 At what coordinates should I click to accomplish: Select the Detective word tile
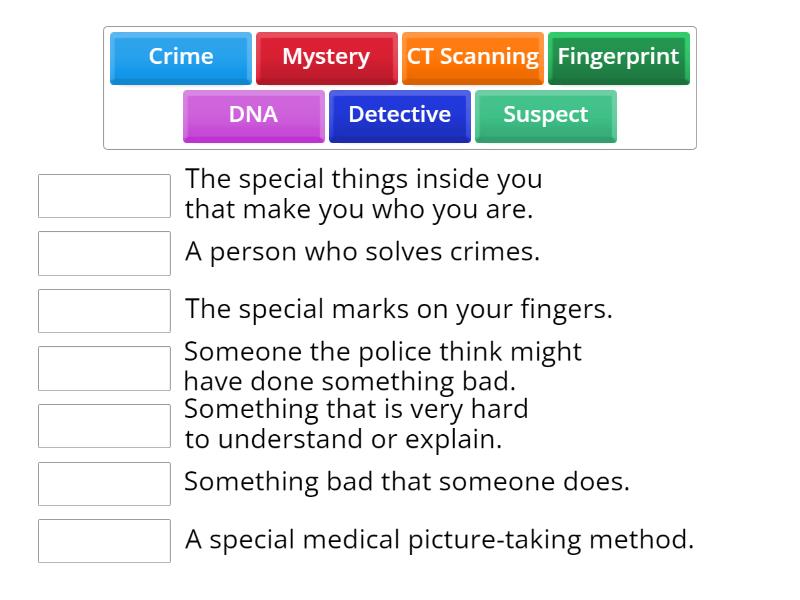pyautogui.click(x=399, y=115)
